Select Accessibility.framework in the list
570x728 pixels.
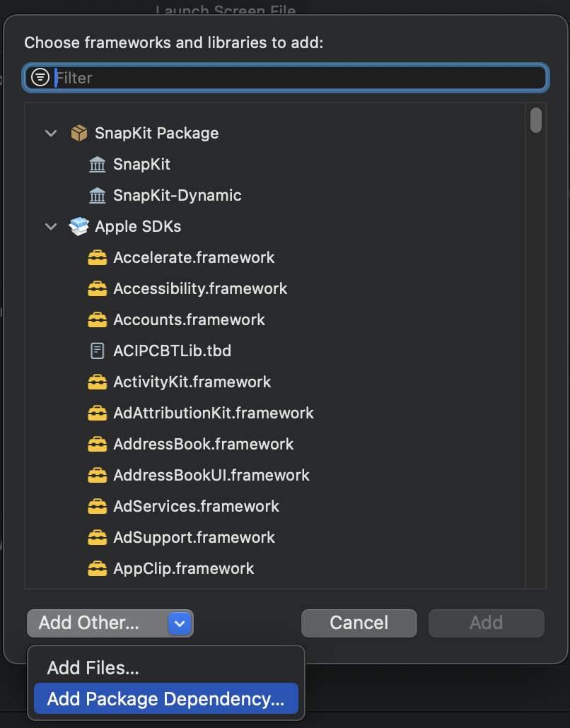200,289
